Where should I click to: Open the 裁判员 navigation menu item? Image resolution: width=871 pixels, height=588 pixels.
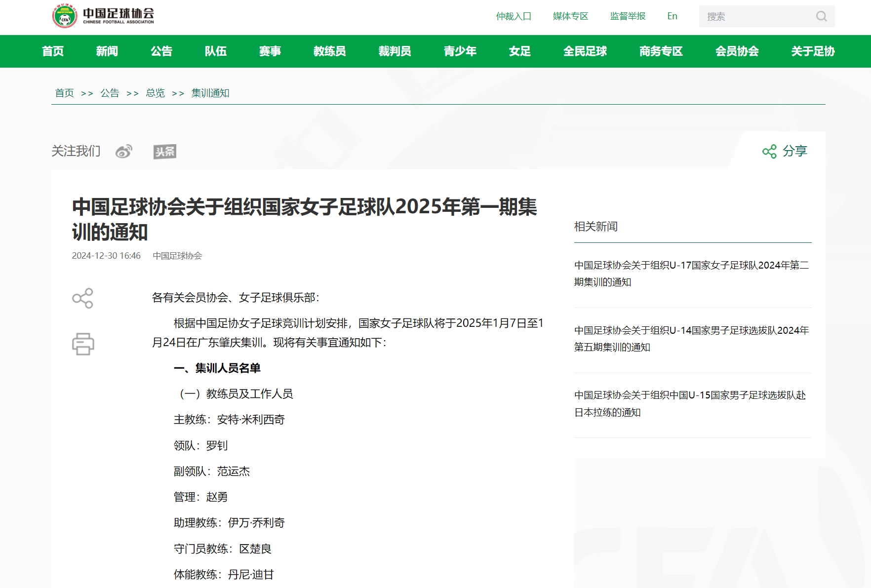tap(395, 51)
